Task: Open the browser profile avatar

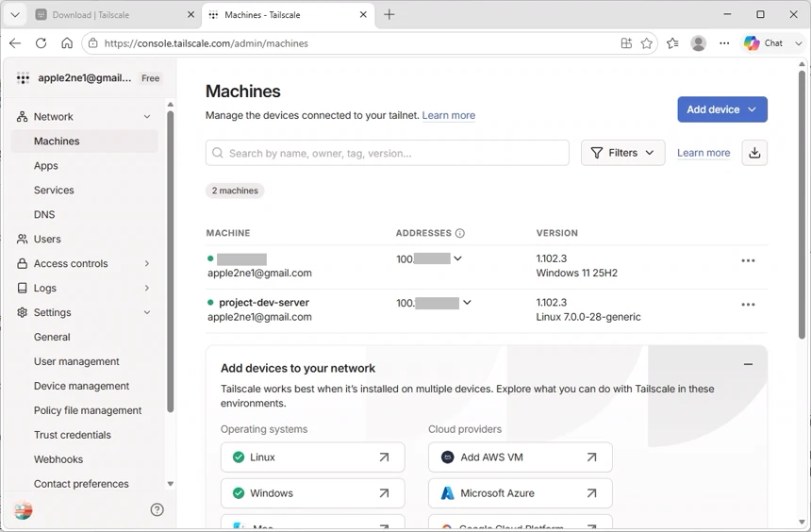Action: click(x=698, y=43)
